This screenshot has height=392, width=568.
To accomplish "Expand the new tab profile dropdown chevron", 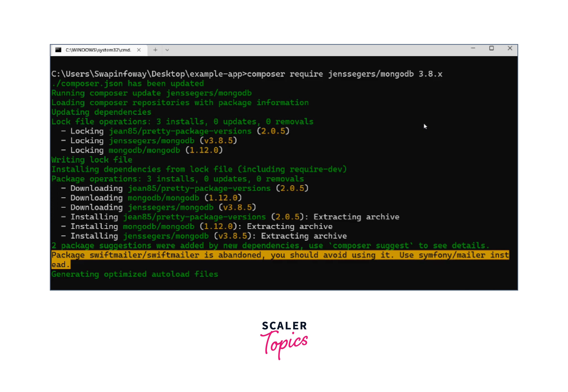I will coord(167,50).
